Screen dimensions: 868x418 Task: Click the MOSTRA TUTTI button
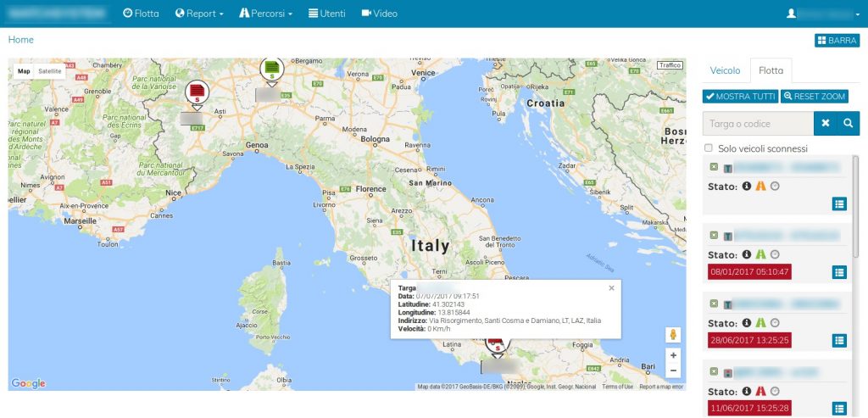pos(741,97)
